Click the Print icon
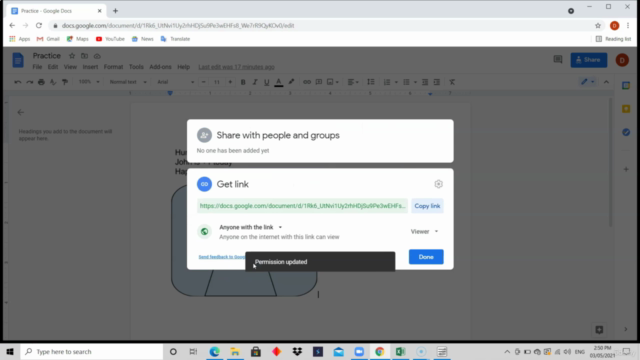The width and height of the screenshot is (640, 360). (x=41, y=82)
